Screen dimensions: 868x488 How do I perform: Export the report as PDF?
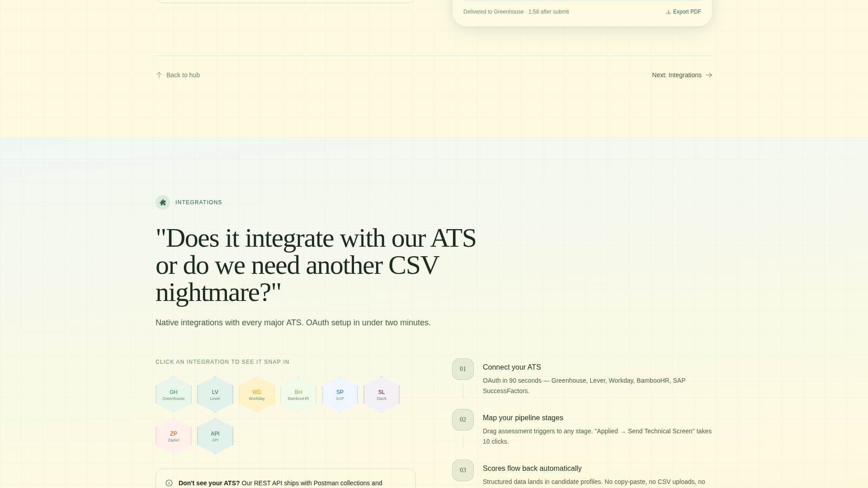684,12
